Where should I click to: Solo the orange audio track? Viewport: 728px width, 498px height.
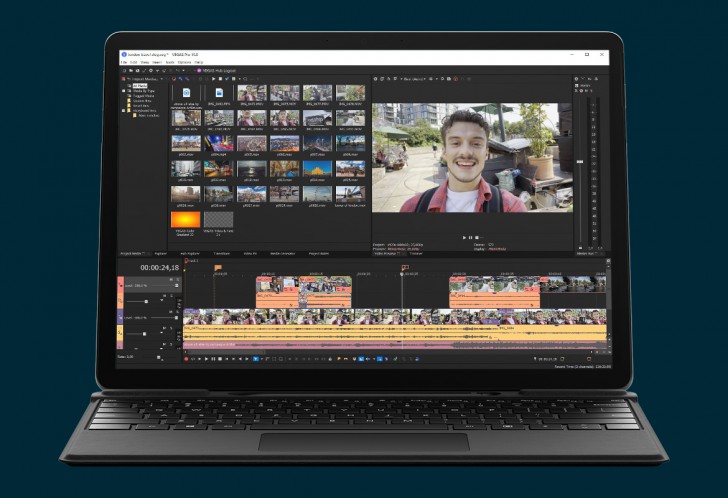172,296
